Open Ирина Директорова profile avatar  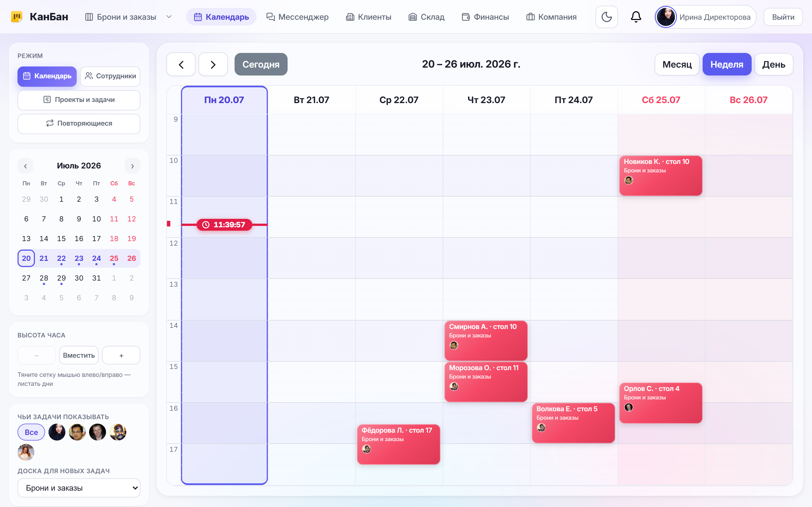click(x=666, y=17)
